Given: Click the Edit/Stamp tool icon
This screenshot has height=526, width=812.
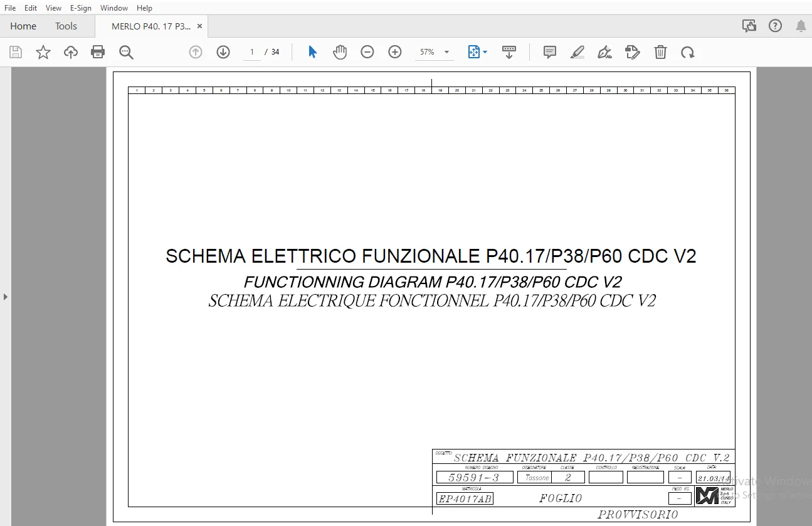Looking at the screenshot, I should click(x=633, y=52).
